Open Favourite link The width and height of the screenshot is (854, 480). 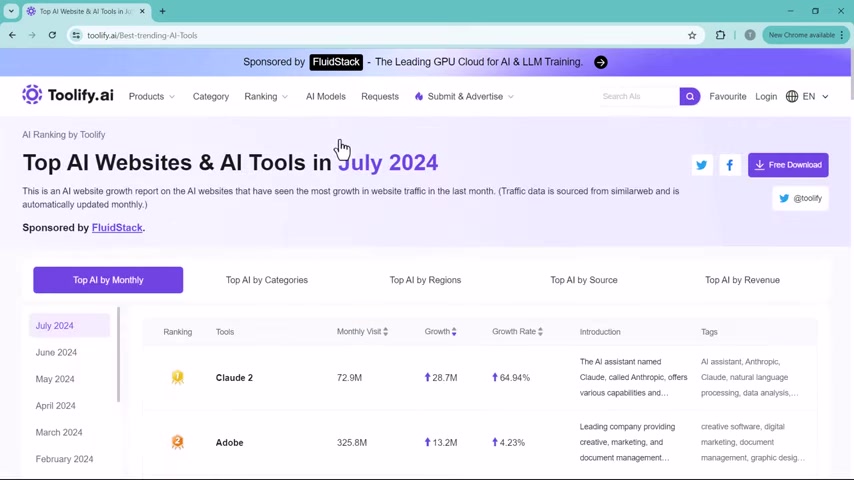coord(728,96)
